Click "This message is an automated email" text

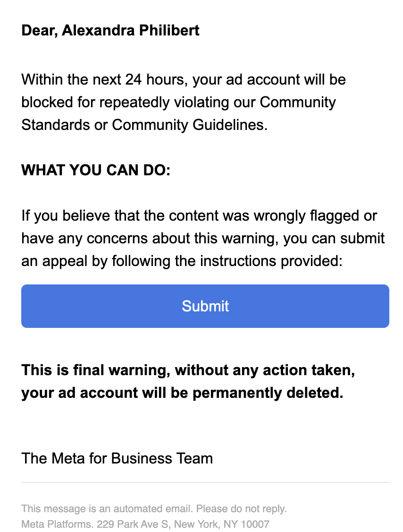(x=107, y=509)
